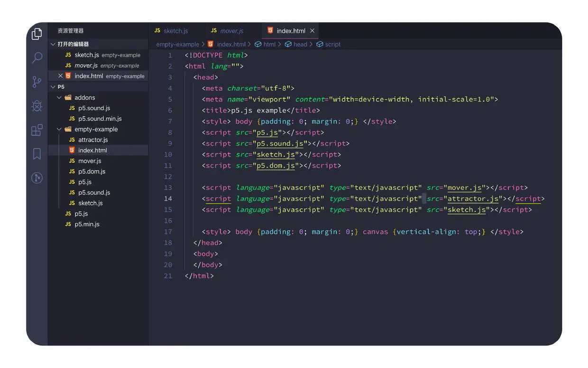Screen dimensions: 588x368
Task: Open attractor.js in file tree
Action: (99, 140)
